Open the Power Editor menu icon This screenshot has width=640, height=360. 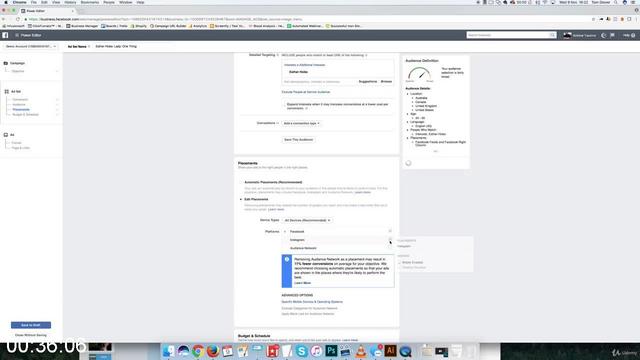17,36
